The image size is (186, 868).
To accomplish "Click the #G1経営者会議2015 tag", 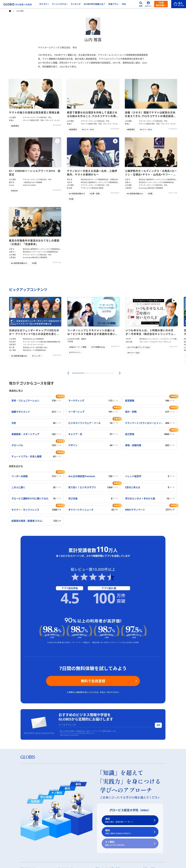I will click(x=77, y=194).
